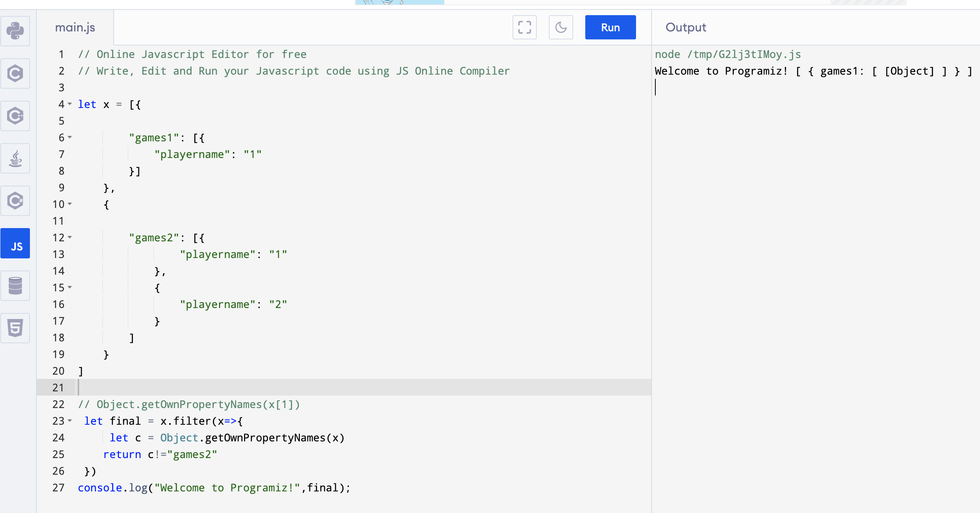Viewport: 980px width, 513px height.
Task: Click the console.log statement on line 27
Action: 214,488
